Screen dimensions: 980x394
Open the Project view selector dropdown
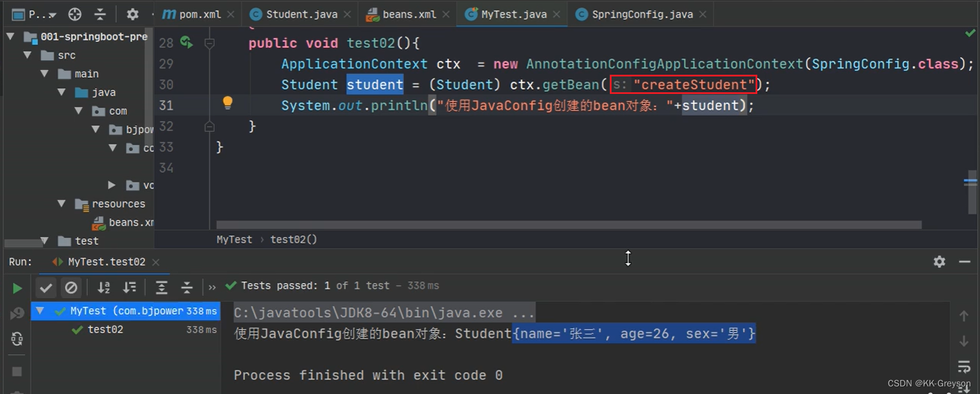tap(34, 14)
